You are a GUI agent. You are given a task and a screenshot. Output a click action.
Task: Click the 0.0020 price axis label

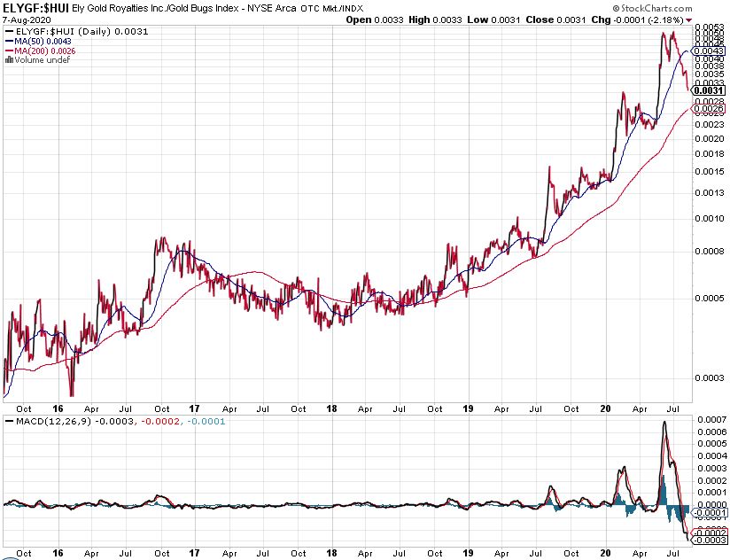coord(710,139)
